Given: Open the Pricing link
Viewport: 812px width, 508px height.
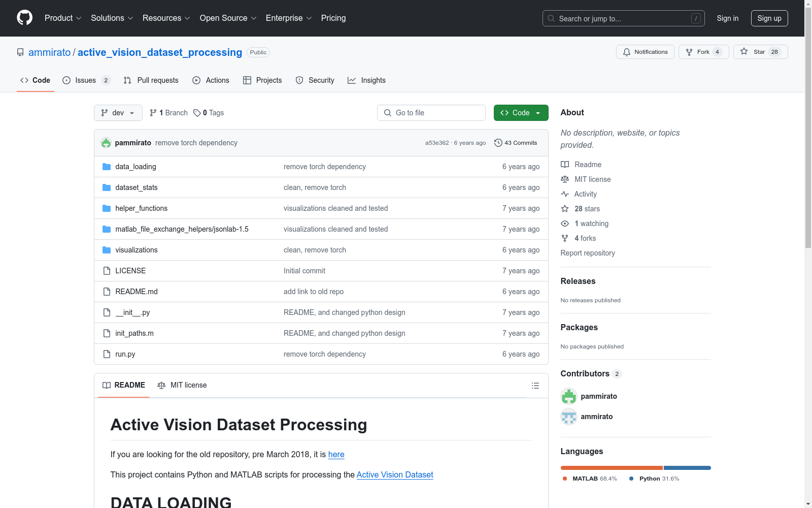Looking at the screenshot, I should tap(333, 18).
